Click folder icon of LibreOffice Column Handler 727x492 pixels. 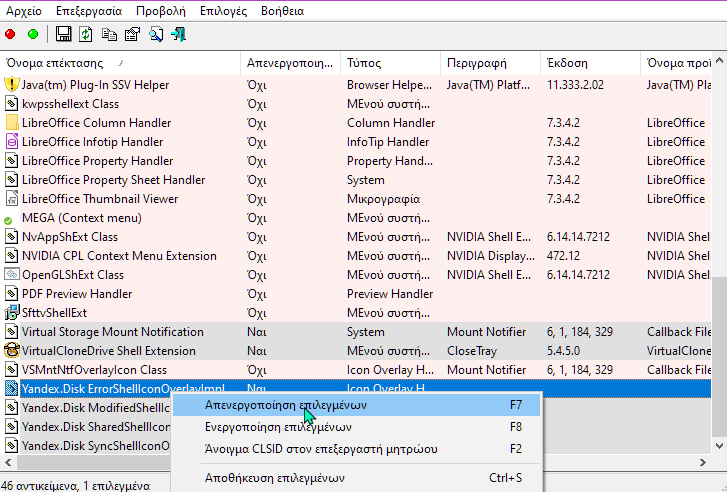[x=12, y=123]
